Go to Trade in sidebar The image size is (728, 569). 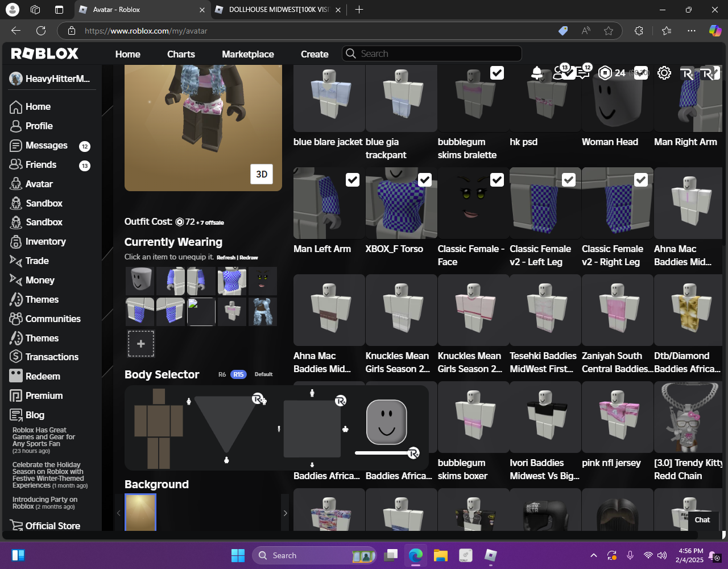pyautogui.click(x=37, y=261)
